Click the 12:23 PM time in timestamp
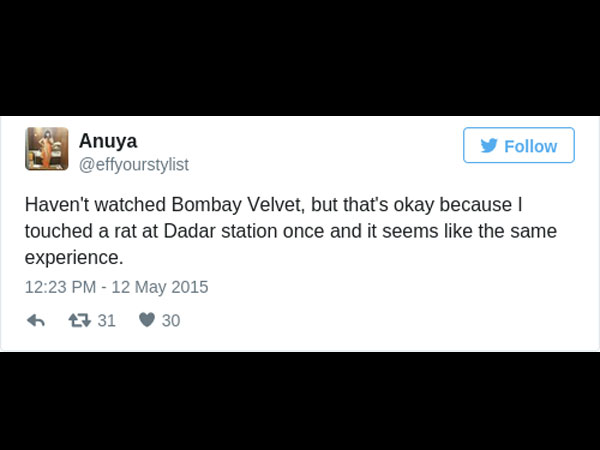 pos(58,287)
